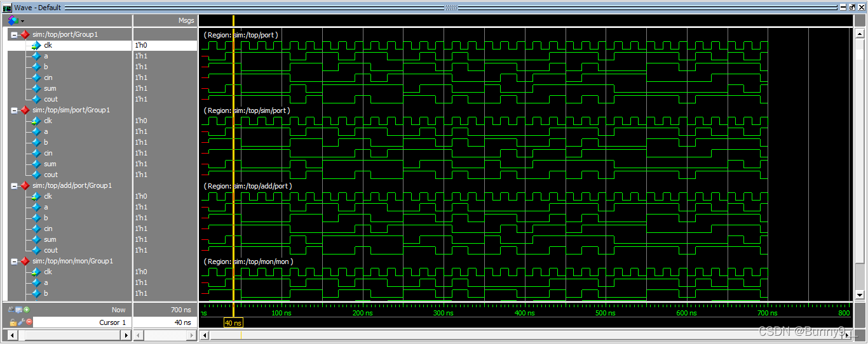The height and width of the screenshot is (344, 868).
Task: Click sum icon under sim:/top/sim/port group
Action: [x=36, y=164]
